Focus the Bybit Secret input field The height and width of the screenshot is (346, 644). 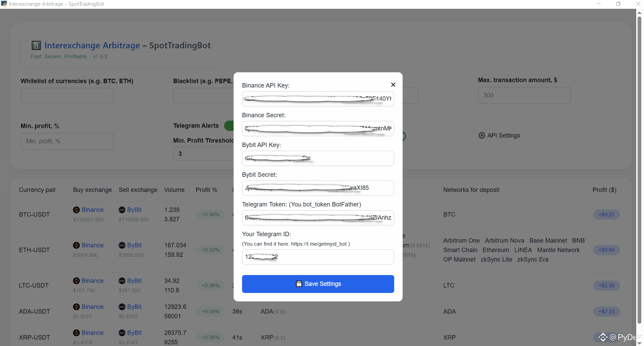pos(318,188)
